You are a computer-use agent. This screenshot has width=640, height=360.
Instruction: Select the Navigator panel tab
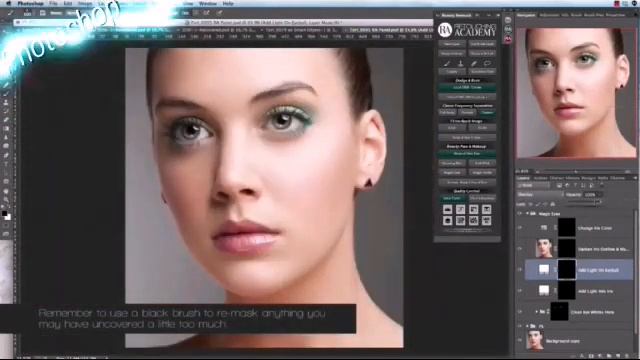pyautogui.click(x=526, y=15)
